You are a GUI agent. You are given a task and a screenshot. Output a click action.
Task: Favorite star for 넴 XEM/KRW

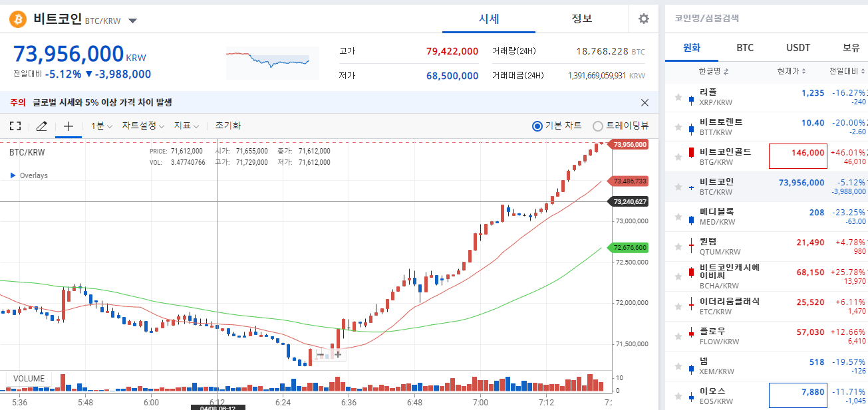[x=678, y=366]
